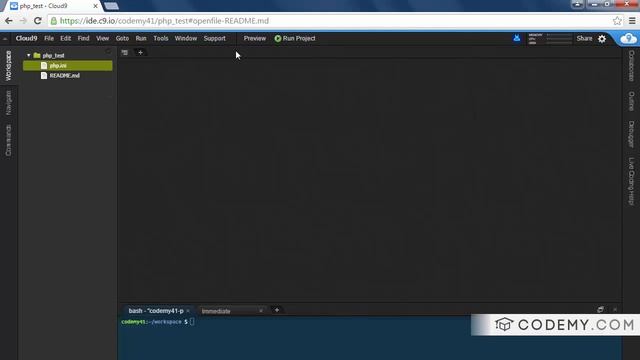Viewport: 640px width, 360px height.
Task: Open the Commands side panel
Action: pos(9,140)
